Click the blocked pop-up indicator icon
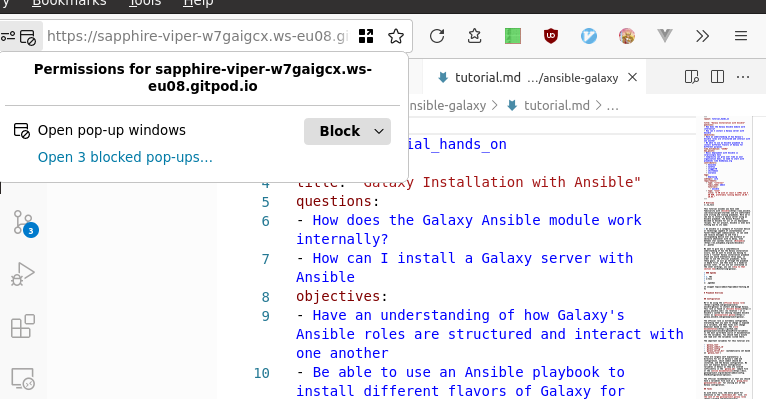Image resolution: width=766 pixels, height=399 pixels. pos(28,37)
